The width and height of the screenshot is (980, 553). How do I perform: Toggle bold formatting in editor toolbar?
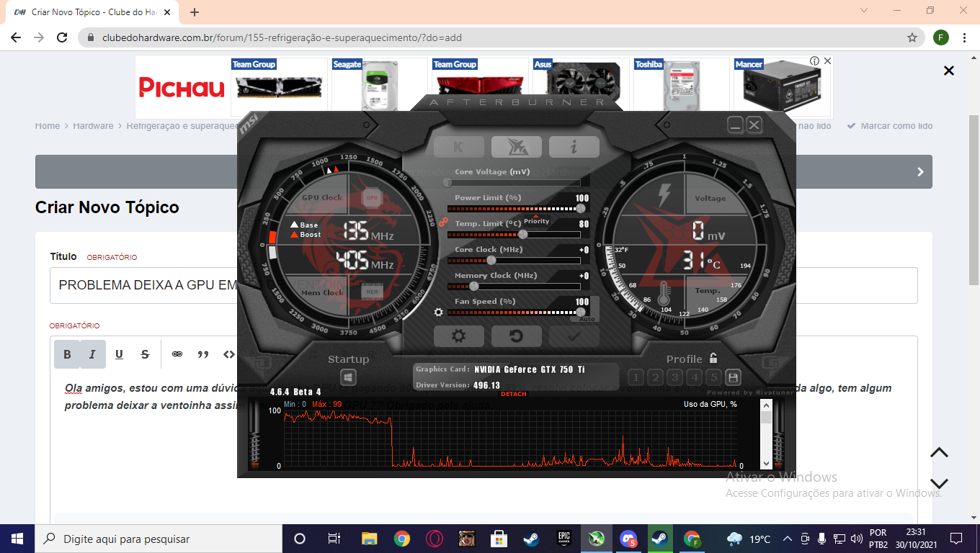(67, 354)
